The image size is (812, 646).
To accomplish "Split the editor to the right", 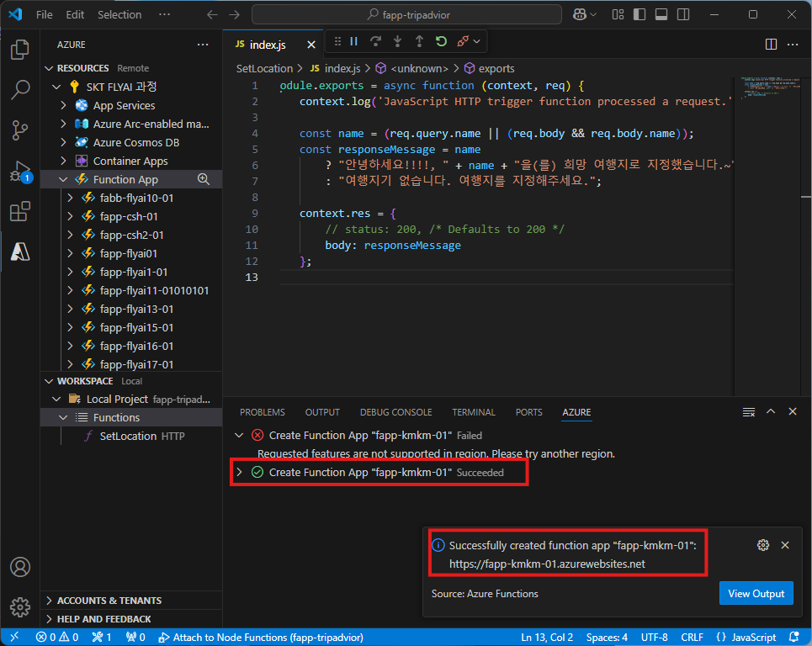I will click(771, 45).
